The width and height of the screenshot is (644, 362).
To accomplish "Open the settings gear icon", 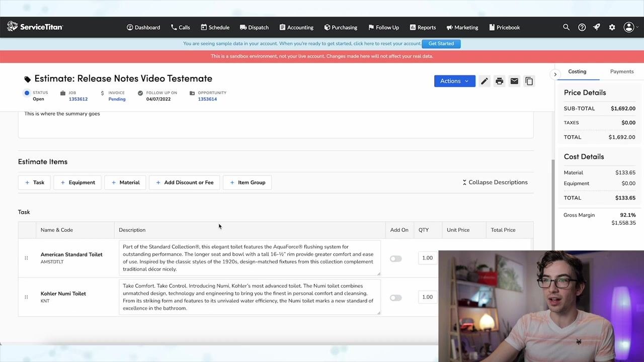I will [612, 27].
